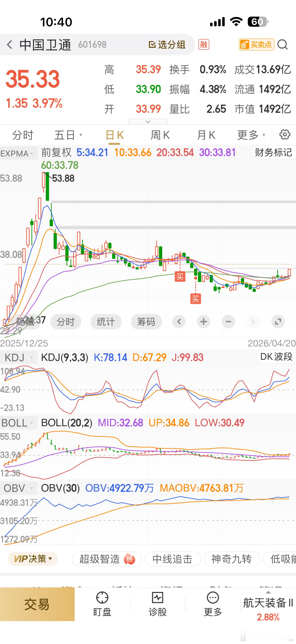Toggle 财务标记 financial markers
296x644 pixels.
click(x=273, y=152)
